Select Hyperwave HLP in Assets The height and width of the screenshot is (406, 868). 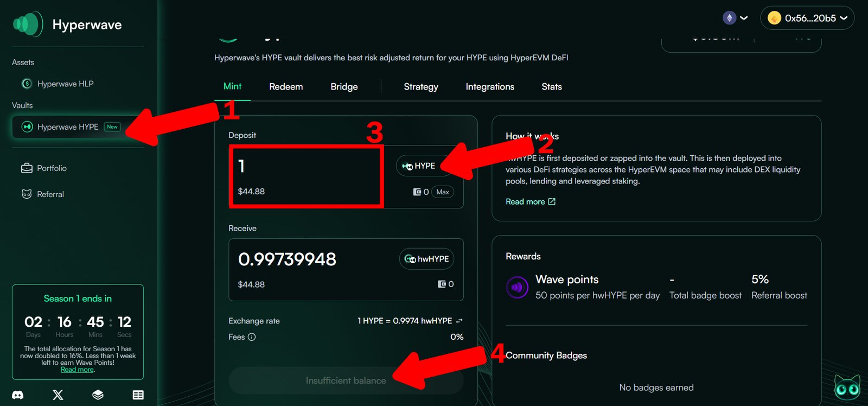coord(65,84)
